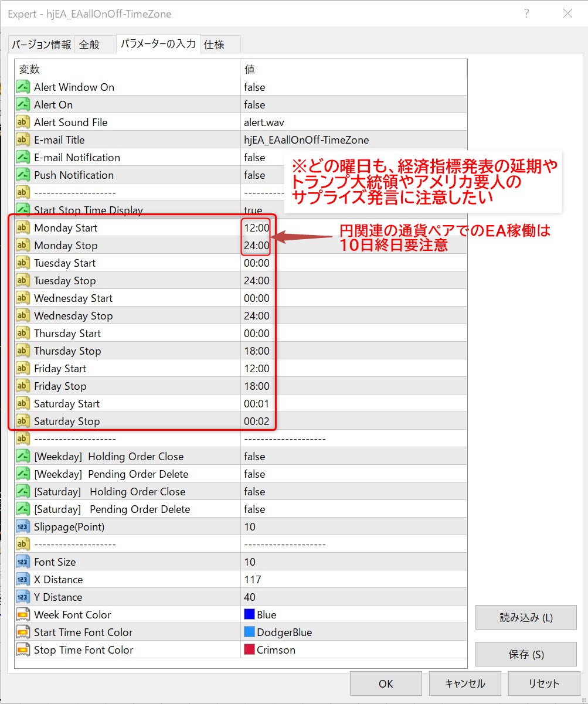Click the 読み込み (L) button
This screenshot has height=704, width=588.
(x=526, y=617)
